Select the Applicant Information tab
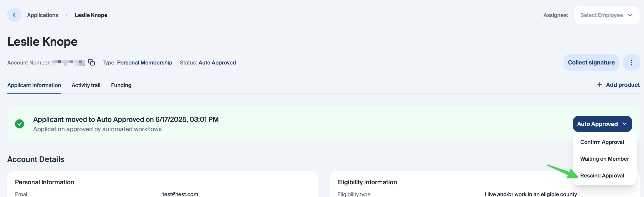 pos(34,85)
